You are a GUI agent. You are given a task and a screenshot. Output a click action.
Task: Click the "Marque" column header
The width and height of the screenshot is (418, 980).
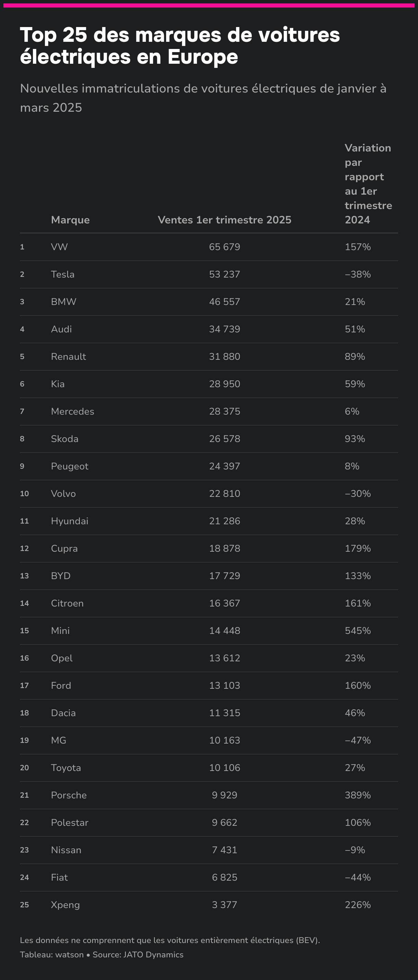point(70,220)
